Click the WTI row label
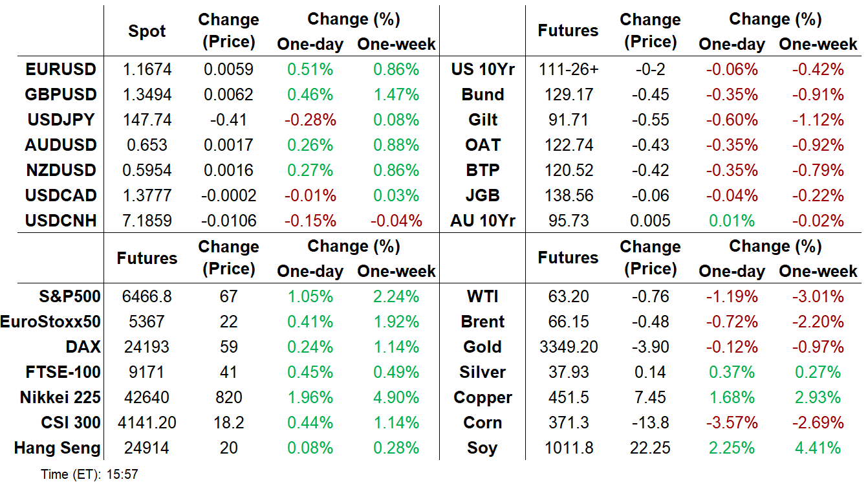This screenshot has width=868, height=484. [x=483, y=296]
